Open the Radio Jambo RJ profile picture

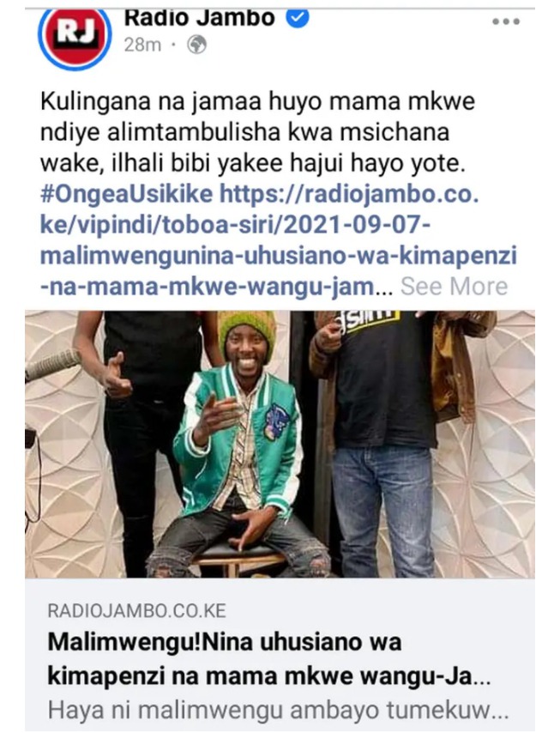(x=75, y=38)
